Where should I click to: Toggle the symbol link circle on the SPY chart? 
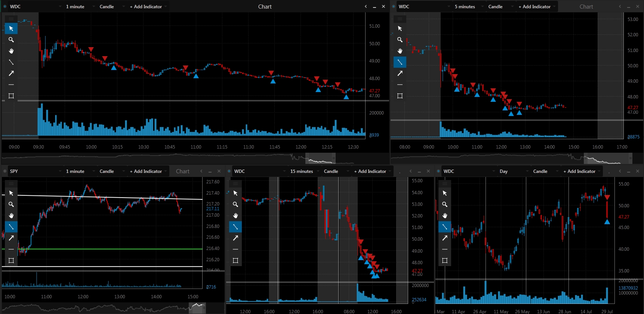coord(5,171)
